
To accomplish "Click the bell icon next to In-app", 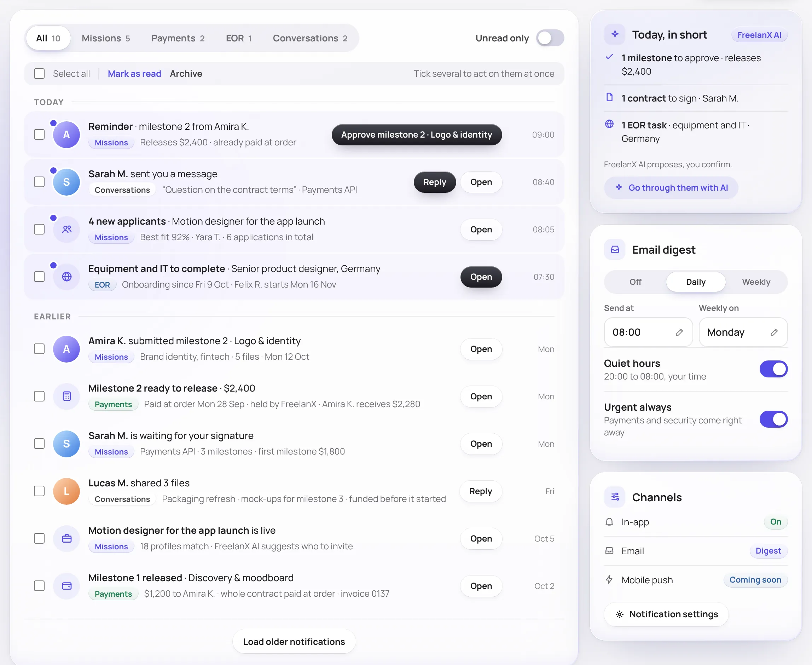I will coord(609,522).
